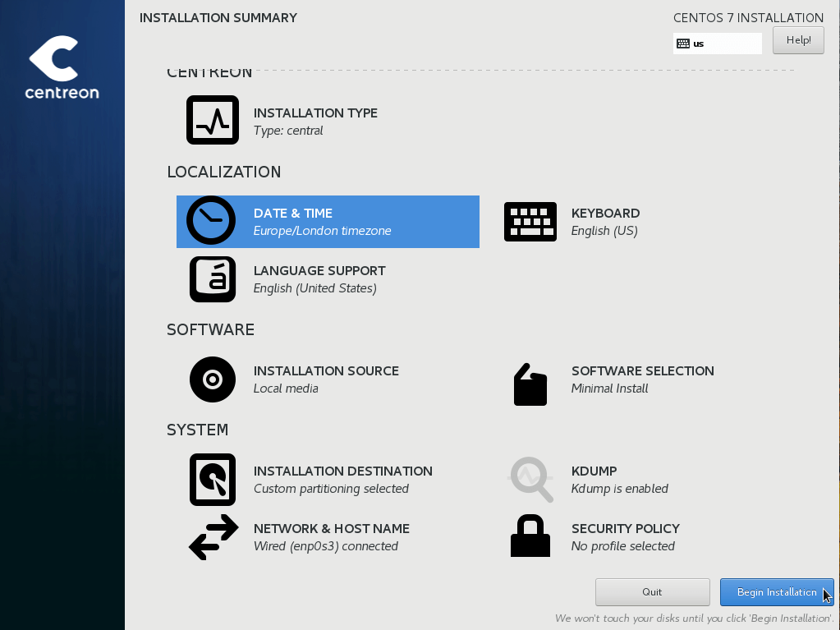
Task: Click the Custom partitioning selected label
Action: coord(330,488)
